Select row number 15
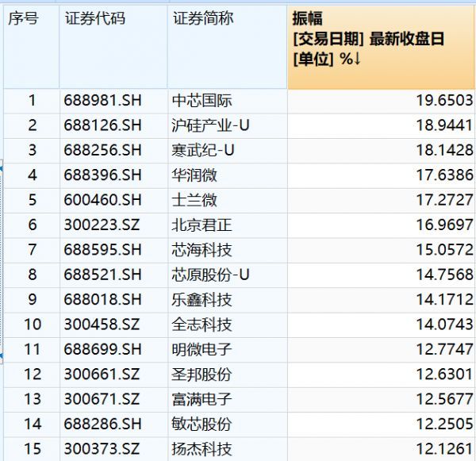This screenshot has height=461, width=476. [33, 449]
